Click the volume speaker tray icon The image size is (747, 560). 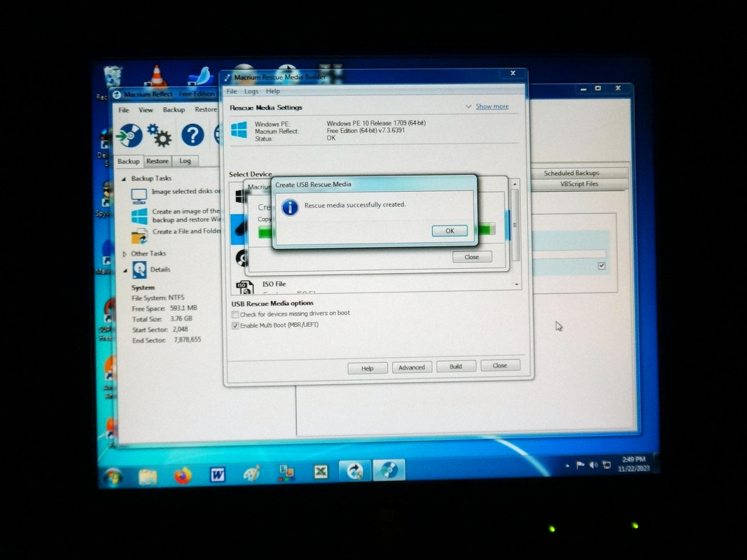click(x=593, y=465)
